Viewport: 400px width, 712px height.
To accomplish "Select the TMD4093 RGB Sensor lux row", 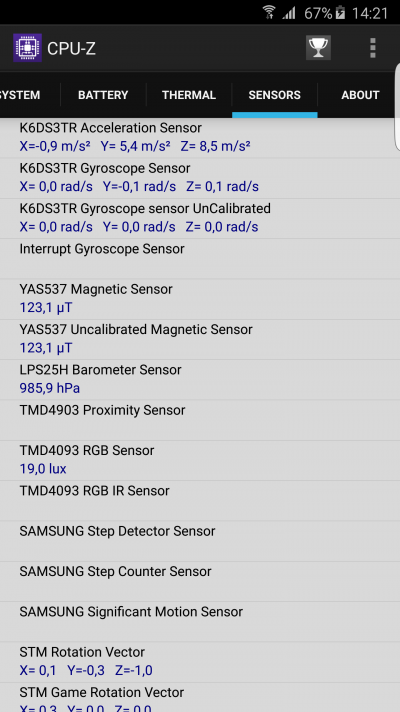I will [200, 460].
